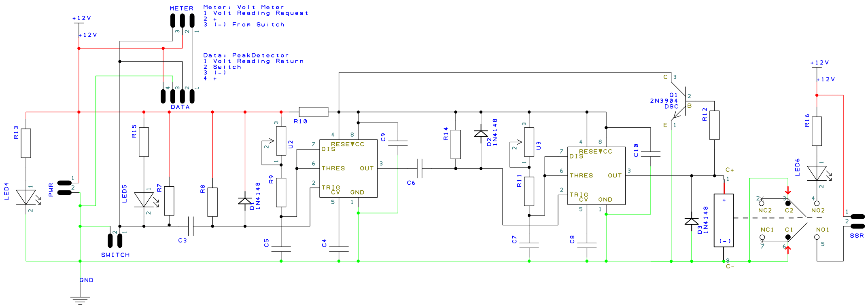Click the "Data: PeakDetector" note

tap(246, 55)
